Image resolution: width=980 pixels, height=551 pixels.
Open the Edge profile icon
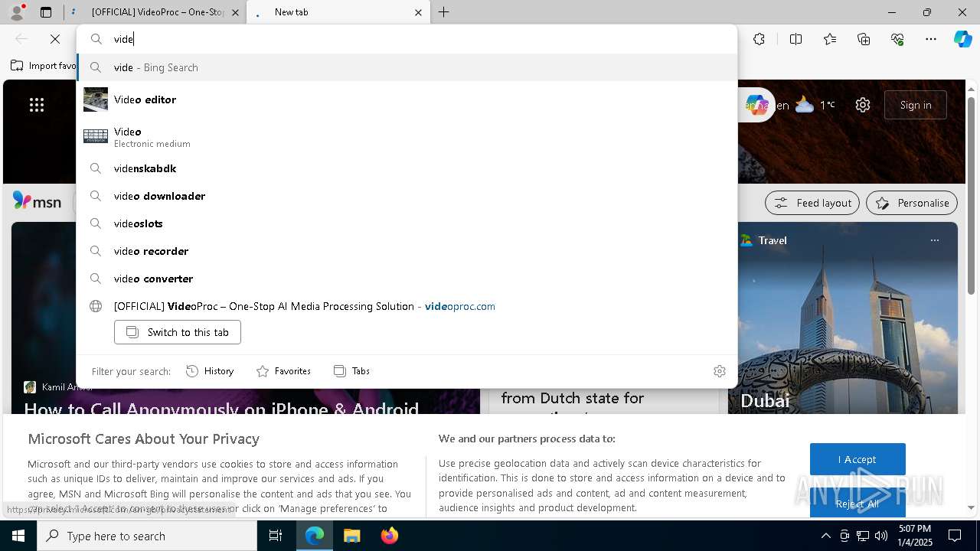[x=16, y=12]
